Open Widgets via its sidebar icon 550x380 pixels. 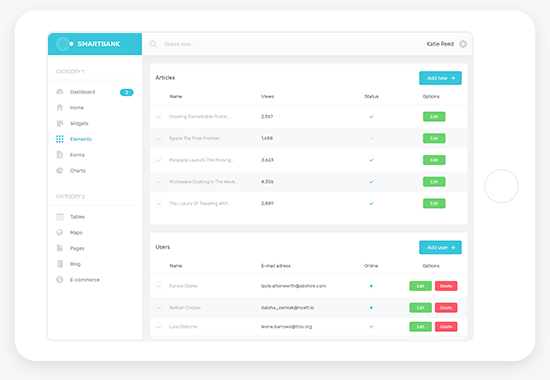[x=60, y=123]
